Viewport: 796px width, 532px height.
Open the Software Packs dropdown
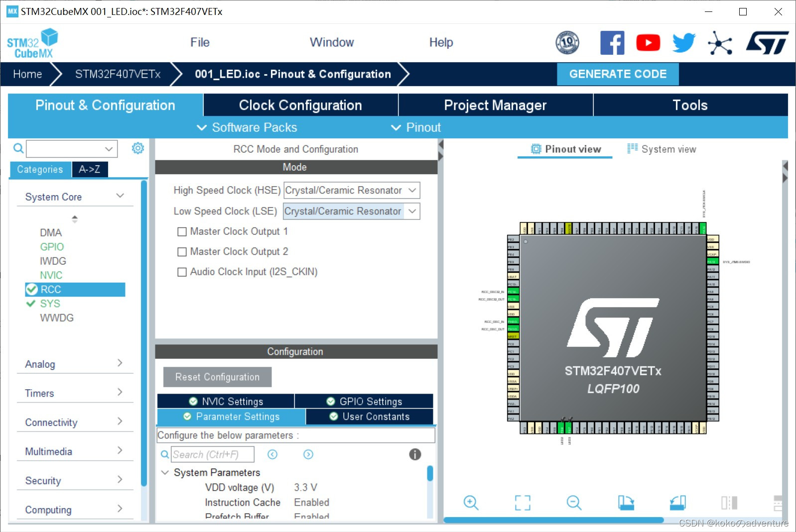pos(247,128)
